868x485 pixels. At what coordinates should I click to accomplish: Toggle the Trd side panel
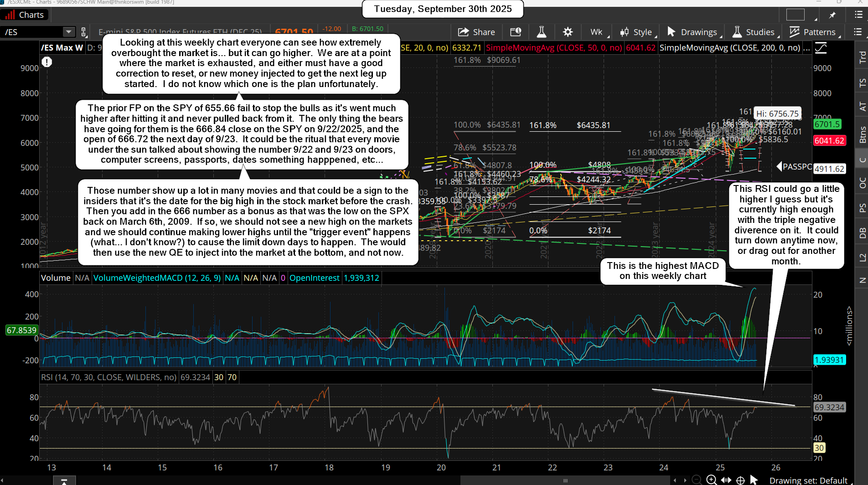tap(862, 57)
